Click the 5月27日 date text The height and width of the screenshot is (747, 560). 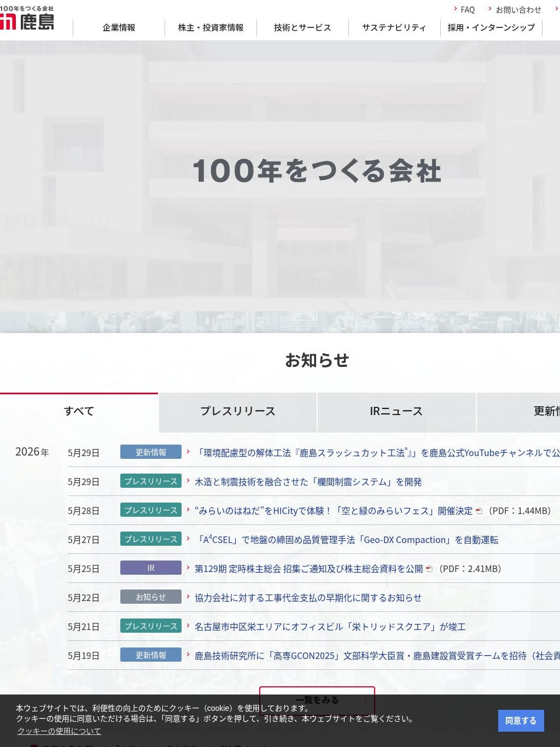click(x=84, y=540)
